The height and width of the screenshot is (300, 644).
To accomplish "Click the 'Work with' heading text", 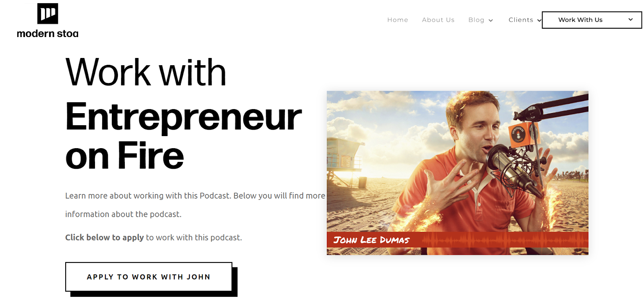I will pos(146,72).
